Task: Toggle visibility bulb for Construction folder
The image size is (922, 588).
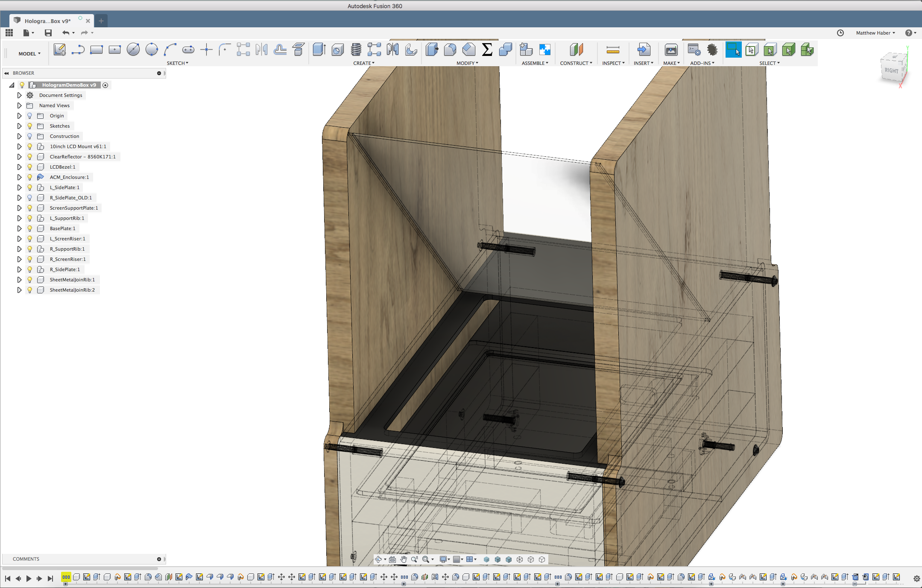Action: tap(30, 136)
